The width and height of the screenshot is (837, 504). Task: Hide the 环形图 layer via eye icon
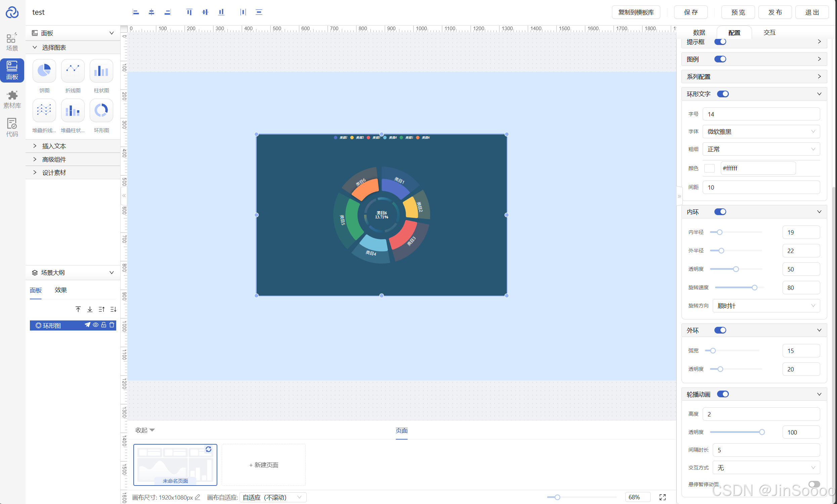[96, 325]
